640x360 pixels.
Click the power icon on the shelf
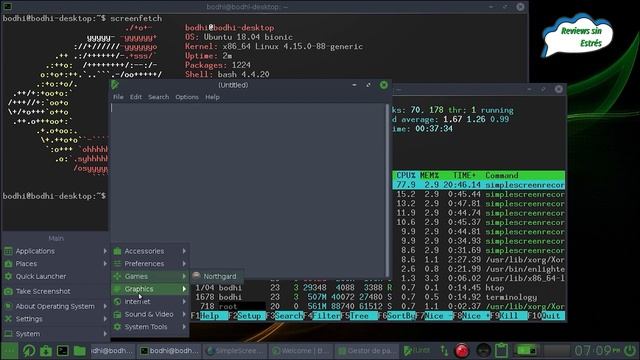pyautogui.click(x=631, y=351)
